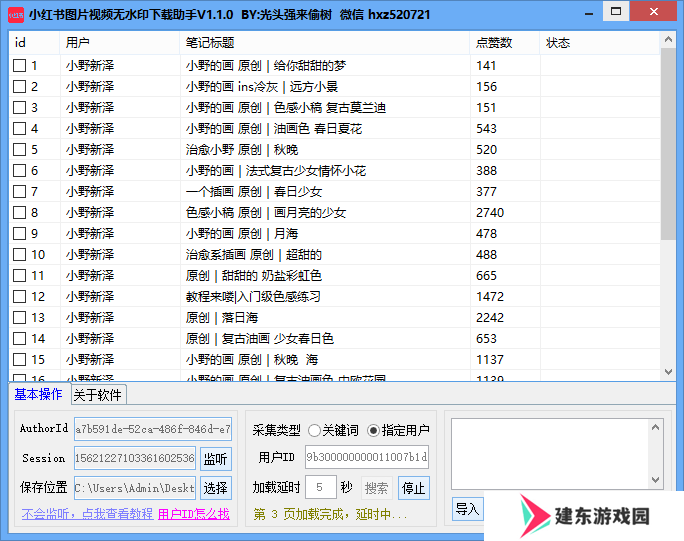The image size is (684, 541).
Task: Click the 导入 button
Action: click(x=467, y=509)
